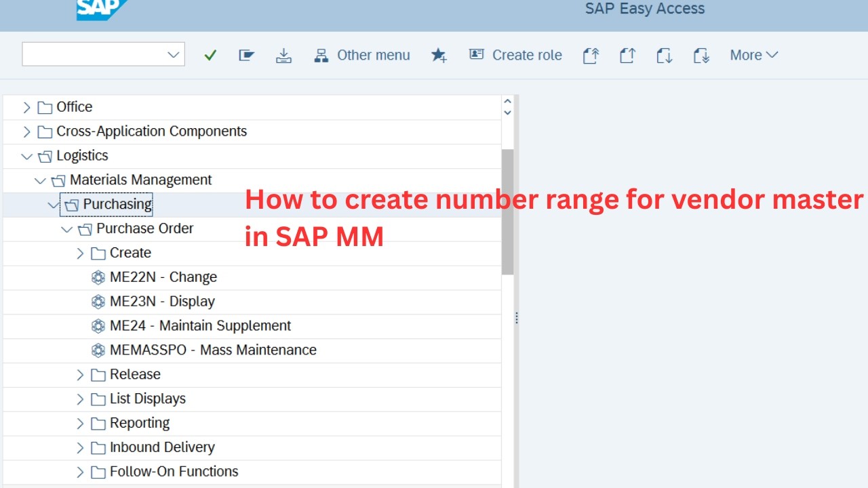This screenshot has height=488, width=868.
Task: Select ME24 - Maintain Supplement
Action: pyautogui.click(x=200, y=326)
